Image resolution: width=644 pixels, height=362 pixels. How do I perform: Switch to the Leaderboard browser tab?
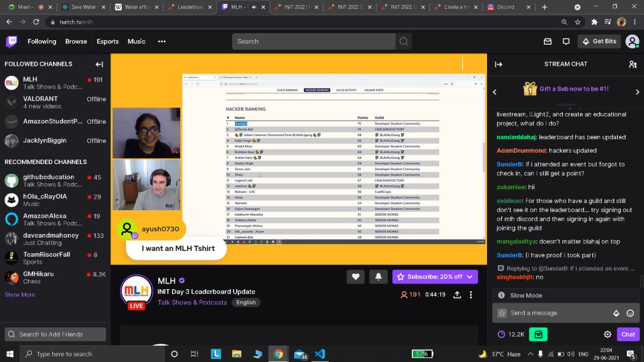tap(191, 7)
